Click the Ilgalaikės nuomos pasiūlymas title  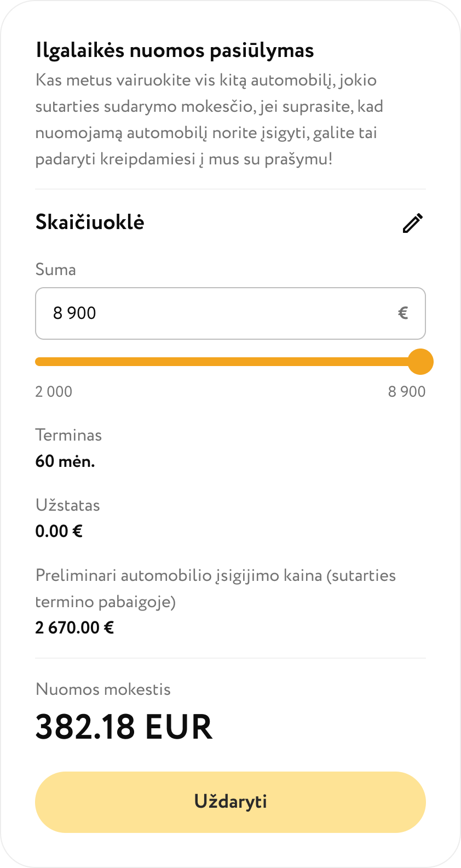point(175,50)
